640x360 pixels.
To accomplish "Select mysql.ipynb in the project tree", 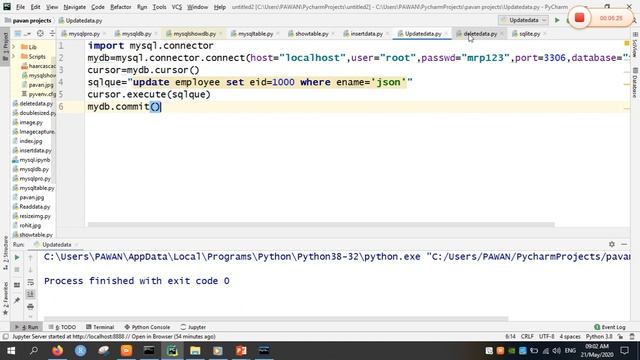I will 34,160.
